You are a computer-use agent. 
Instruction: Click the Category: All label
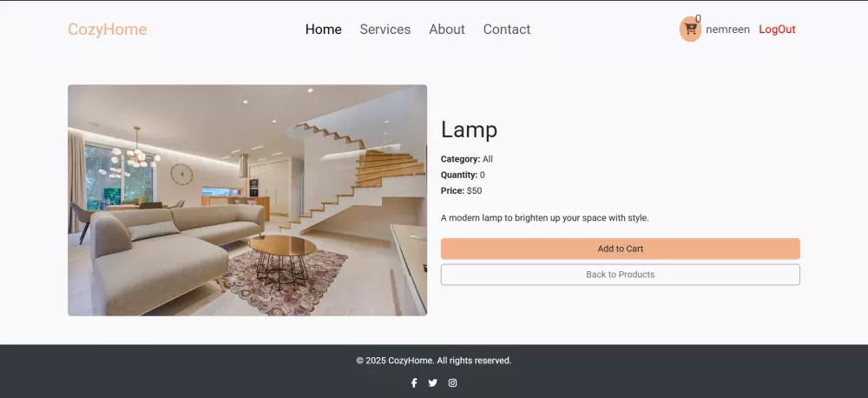[467, 159]
